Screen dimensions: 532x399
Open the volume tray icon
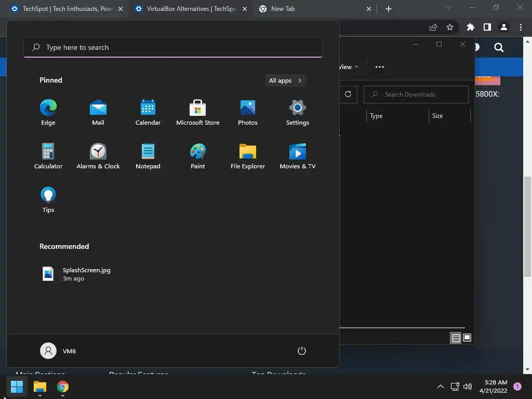tap(468, 387)
